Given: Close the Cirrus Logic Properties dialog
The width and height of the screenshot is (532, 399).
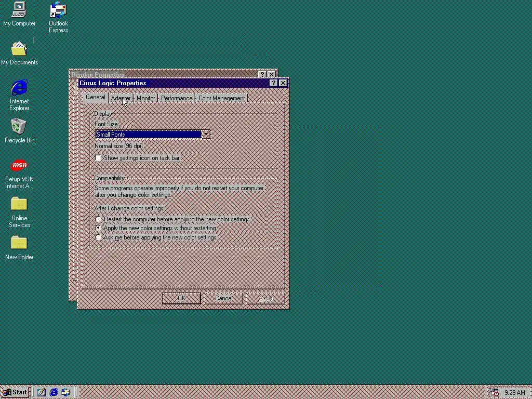Looking at the screenshot, I should coord(283,83).
